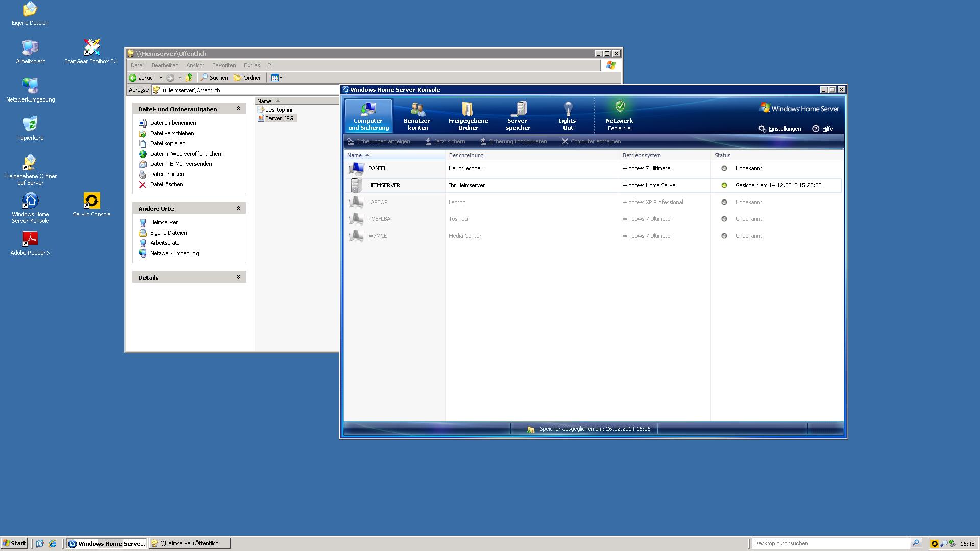The height and width of the screenshot is (551, 980).
Task: Click Computer entfernen toolbar button
Action: (591, 141)
